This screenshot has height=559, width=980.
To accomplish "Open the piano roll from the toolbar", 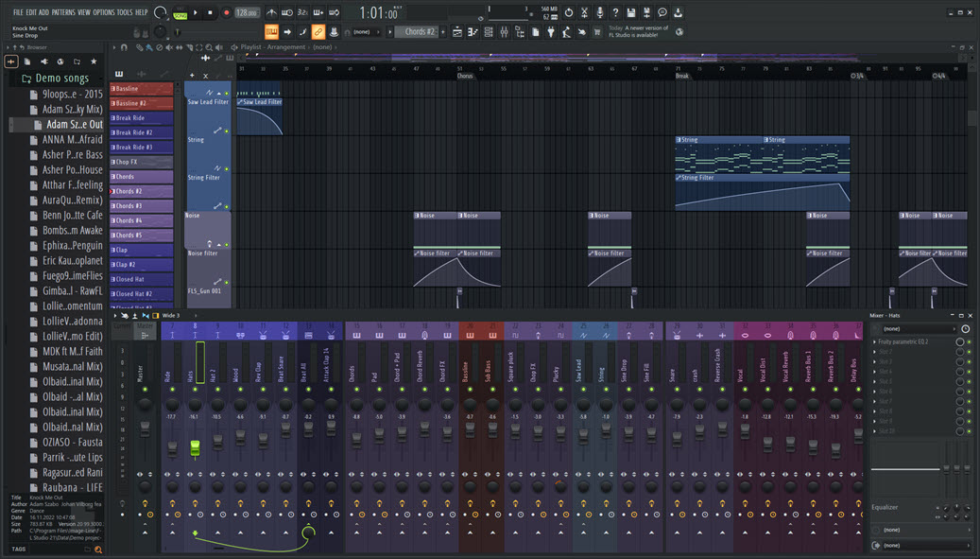I will pyautogui.click(x=473, y=32).
